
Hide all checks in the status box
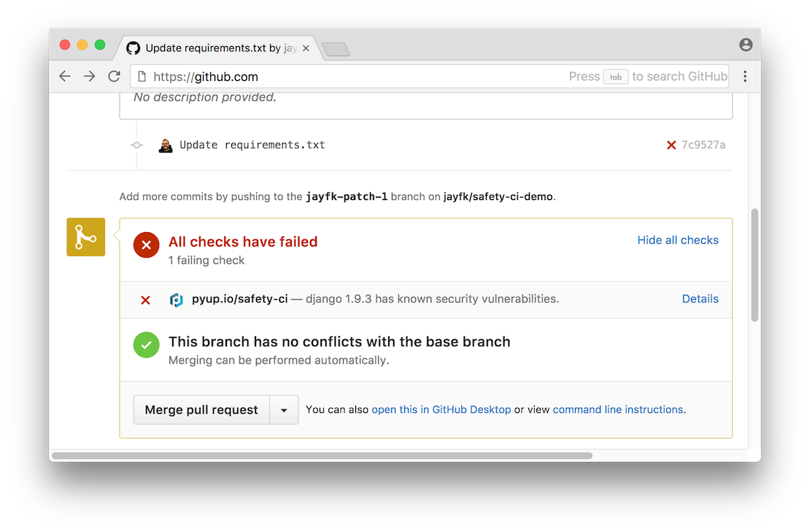point(677,240)
